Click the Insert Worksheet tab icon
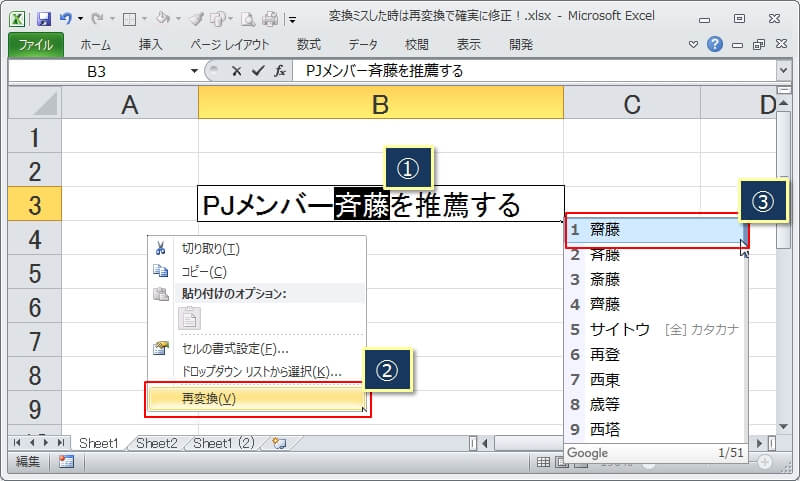The height and width of the screenshot is (481, 800). 279,443
